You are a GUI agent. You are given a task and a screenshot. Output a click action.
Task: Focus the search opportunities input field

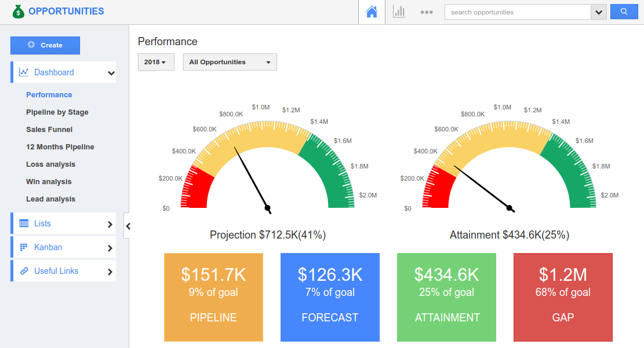coord(517,12)
